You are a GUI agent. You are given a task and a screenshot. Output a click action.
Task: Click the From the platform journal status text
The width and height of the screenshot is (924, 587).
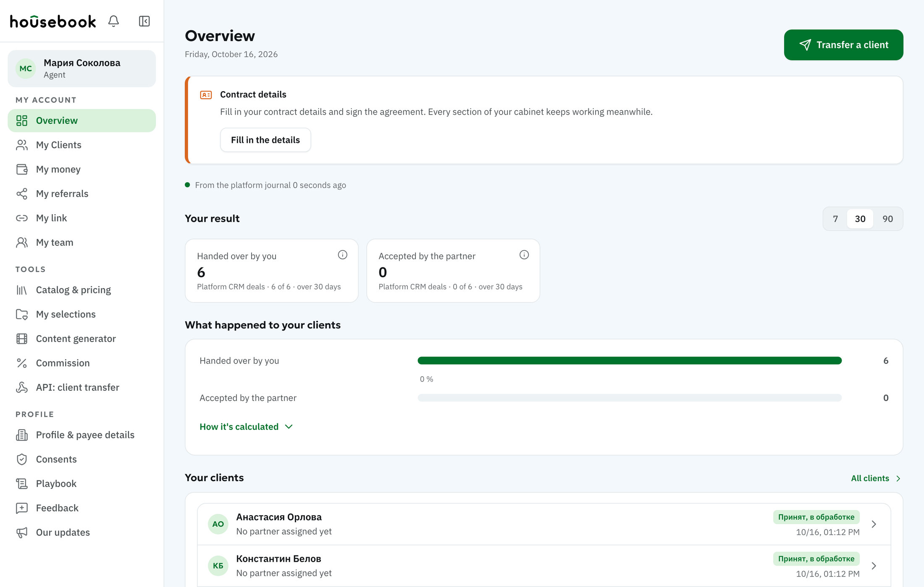[270, 185]
